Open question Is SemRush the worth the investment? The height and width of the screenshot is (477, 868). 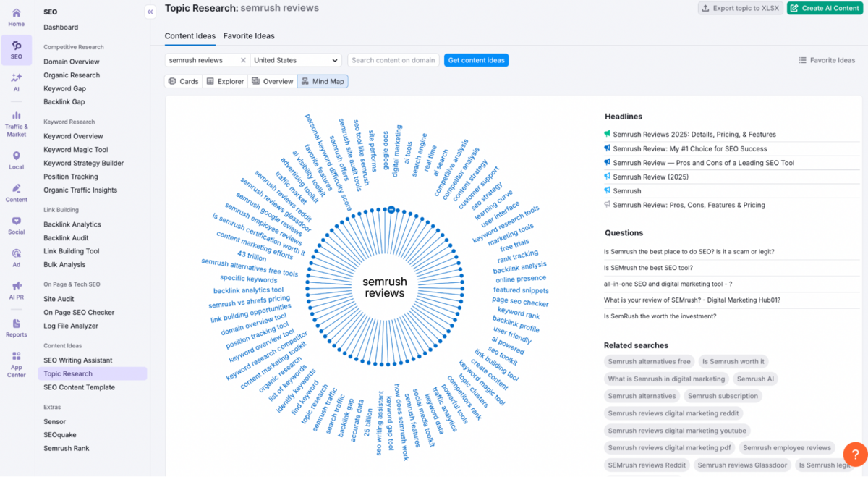(660, 316)
